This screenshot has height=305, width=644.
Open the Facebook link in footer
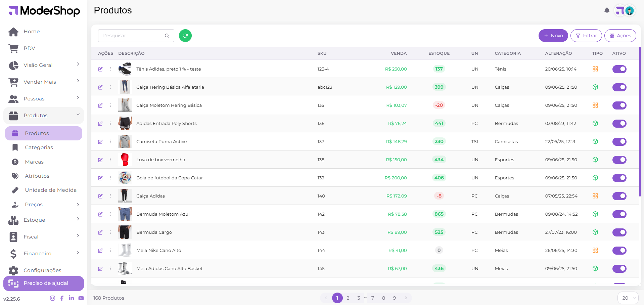[x=62, y=298]
